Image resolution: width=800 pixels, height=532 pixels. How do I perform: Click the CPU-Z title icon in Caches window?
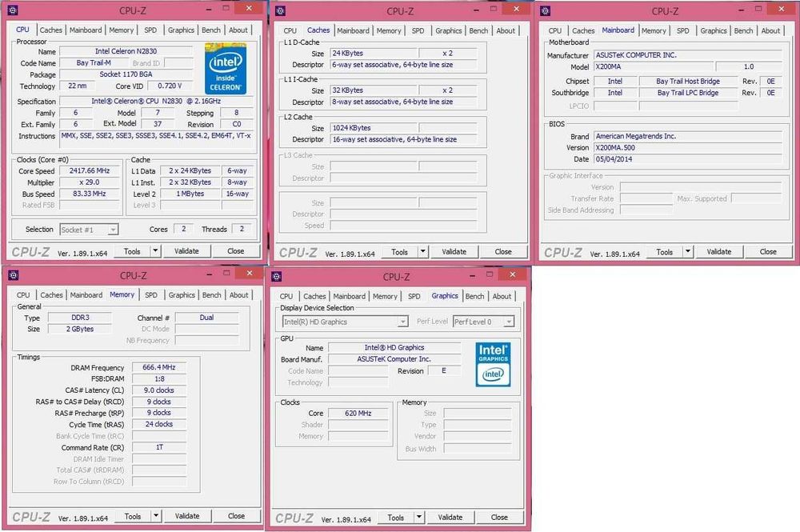coord(280,10)
